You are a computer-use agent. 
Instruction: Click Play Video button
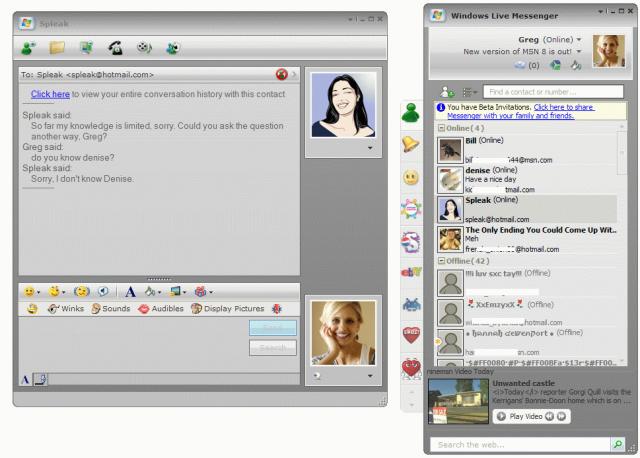520,416
